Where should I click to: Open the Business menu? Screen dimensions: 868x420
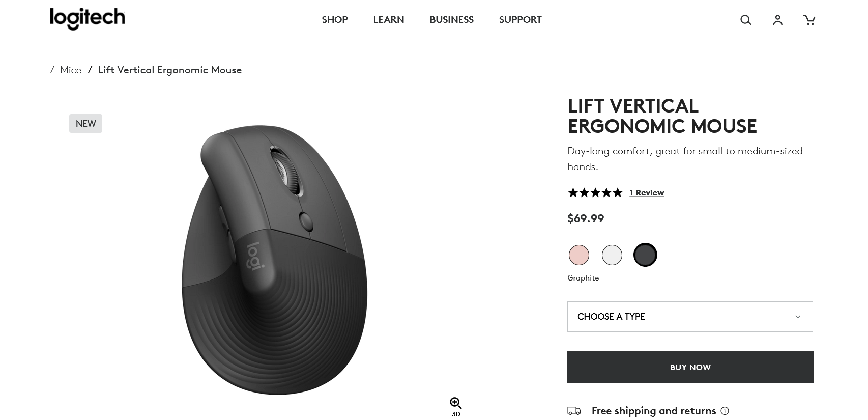click(451, 20)
